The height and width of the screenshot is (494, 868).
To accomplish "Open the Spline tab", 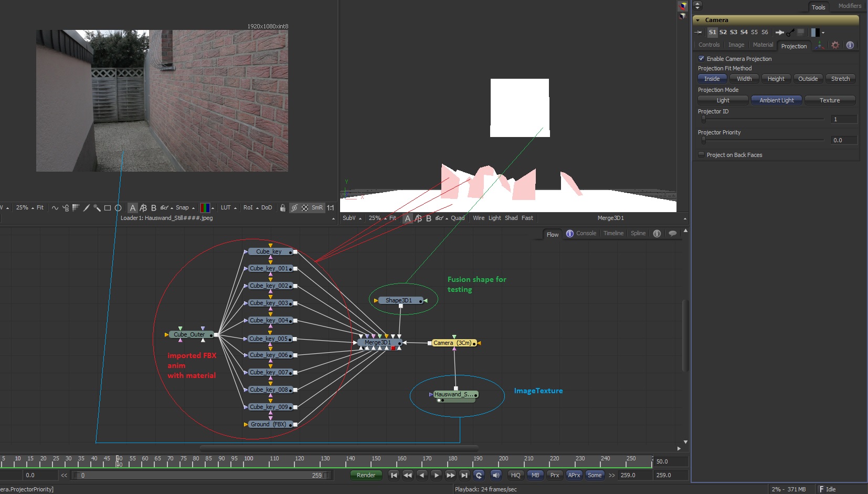I will tap(638, 234).
